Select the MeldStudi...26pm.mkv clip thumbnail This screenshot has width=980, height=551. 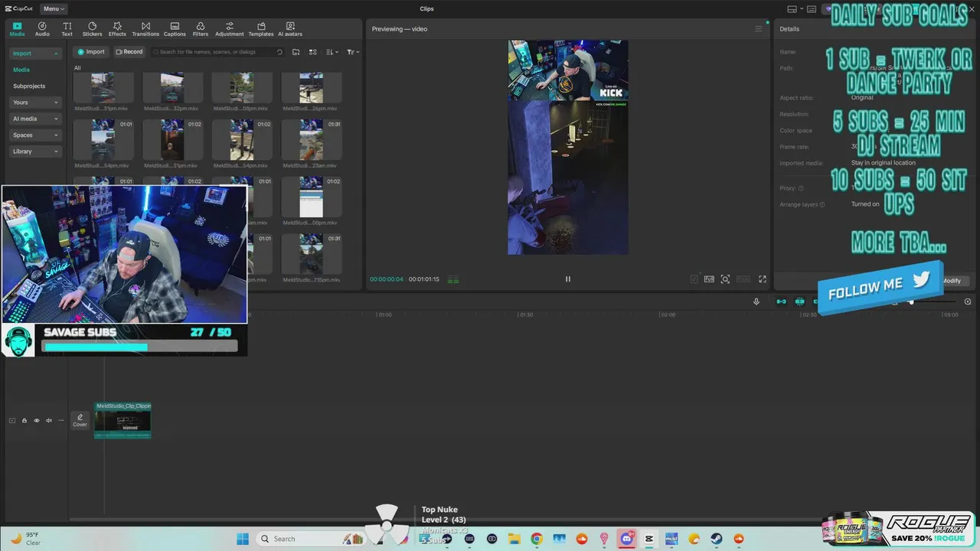(312, 88)
